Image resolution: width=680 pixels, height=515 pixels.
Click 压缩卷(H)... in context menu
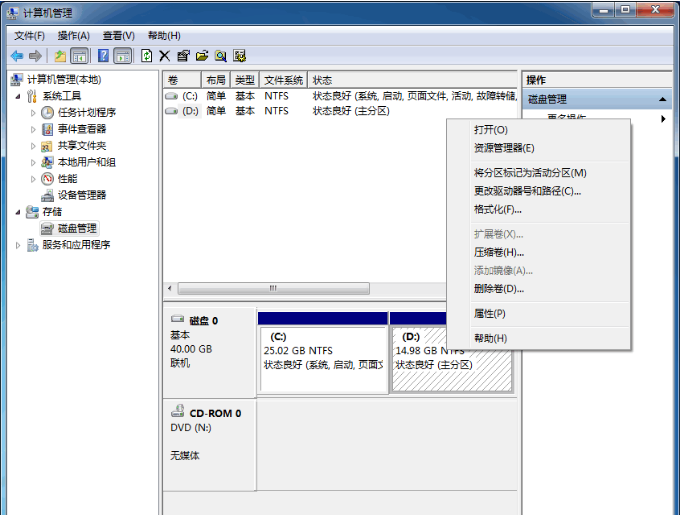coord(498,252)
